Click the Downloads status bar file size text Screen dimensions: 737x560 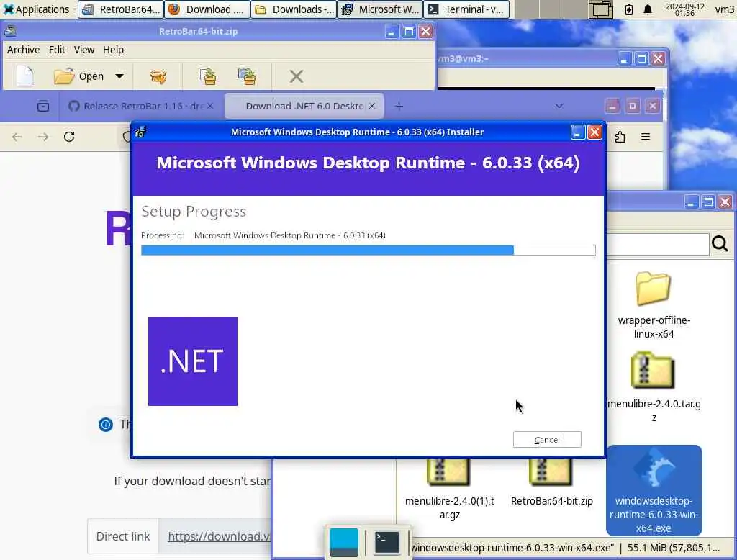click(x=674, y=548)
